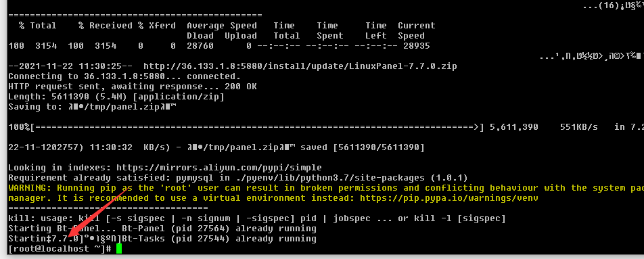The image size is (644, 259).
Task: Click the 'Length: 5611390' line
Action: coord(116,97)
